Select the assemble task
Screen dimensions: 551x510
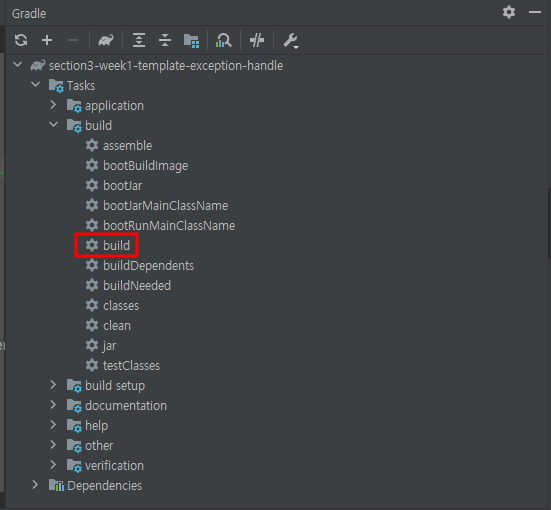point(128,146)
